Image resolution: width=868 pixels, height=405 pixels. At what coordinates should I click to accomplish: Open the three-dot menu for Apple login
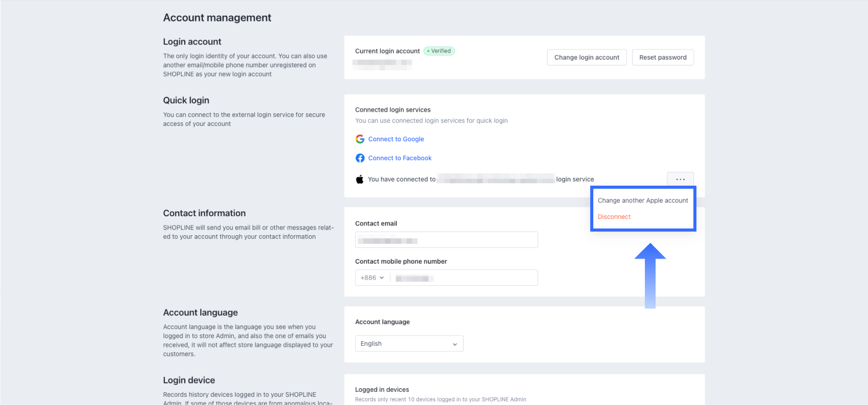click(x=680, y=179)
